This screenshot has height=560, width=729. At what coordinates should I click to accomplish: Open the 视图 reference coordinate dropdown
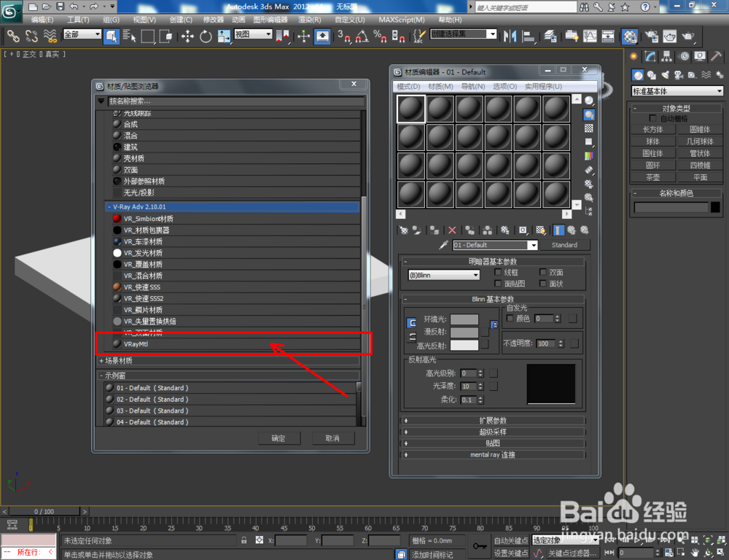pyautogui.click(x=253, y=34)
